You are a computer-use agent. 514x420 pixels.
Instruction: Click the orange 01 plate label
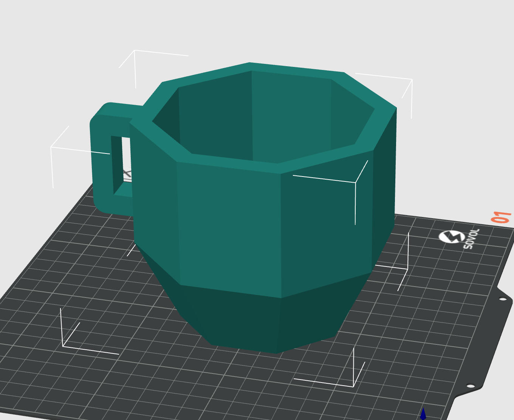pyautogui.click(x=501, y=217)
